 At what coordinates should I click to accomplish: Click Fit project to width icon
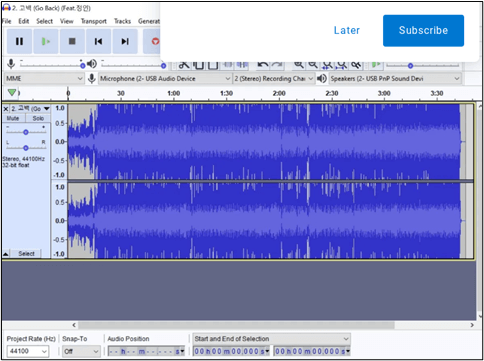coord(342,65)
